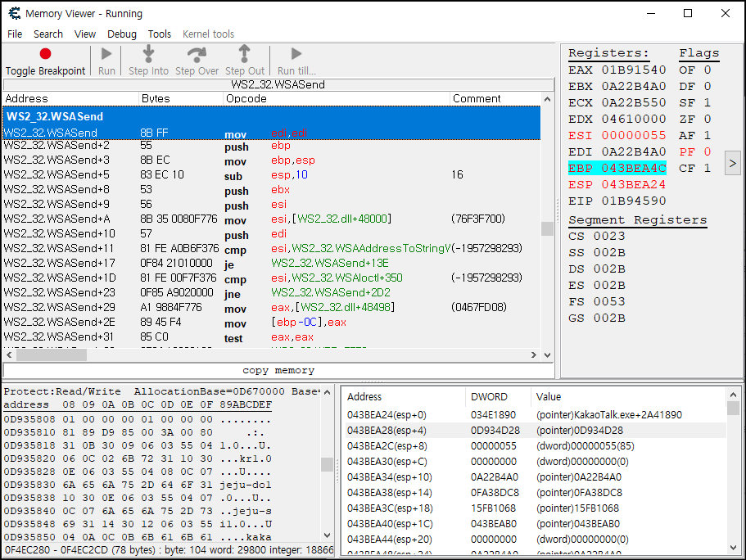This screenshot has height=560, width=746.
Task: Click the DWORD column header in stack view
Action: click(498, 397)
